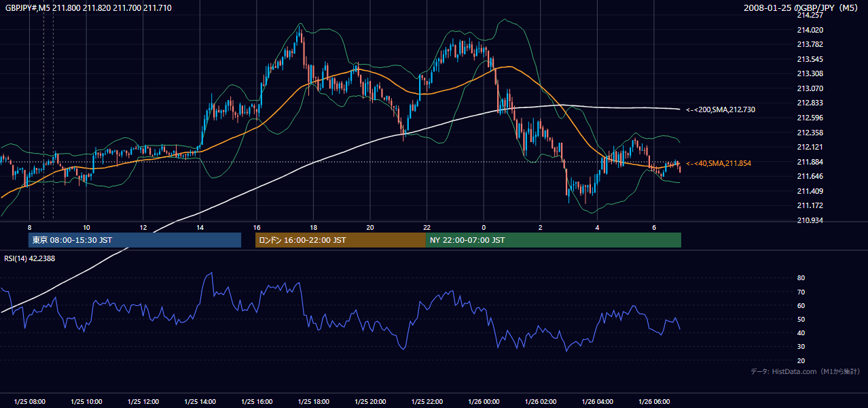Click the 1/25 10:00 time label

[x=86, y=401]
